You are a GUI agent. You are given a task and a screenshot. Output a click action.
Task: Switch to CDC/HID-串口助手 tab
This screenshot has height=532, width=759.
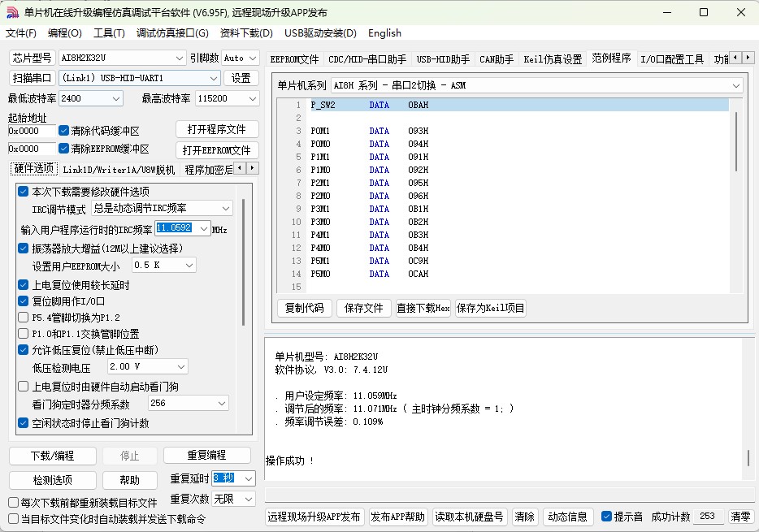367,59
